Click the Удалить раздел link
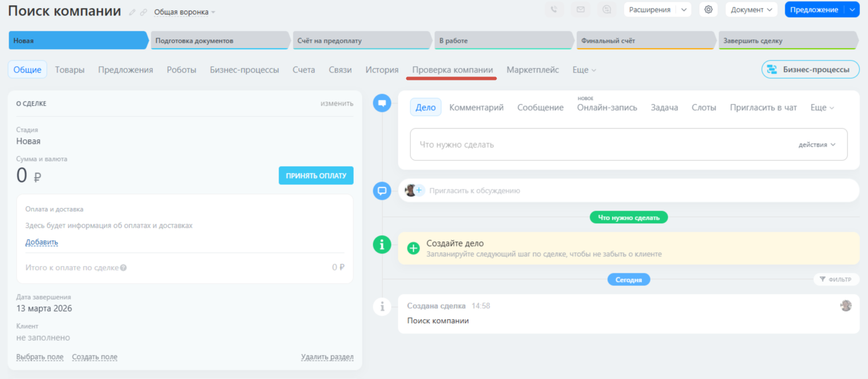 tap(328, 357)
